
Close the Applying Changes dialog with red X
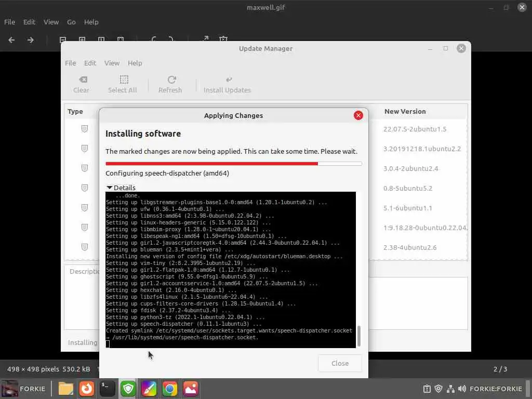tap(358, 115)
